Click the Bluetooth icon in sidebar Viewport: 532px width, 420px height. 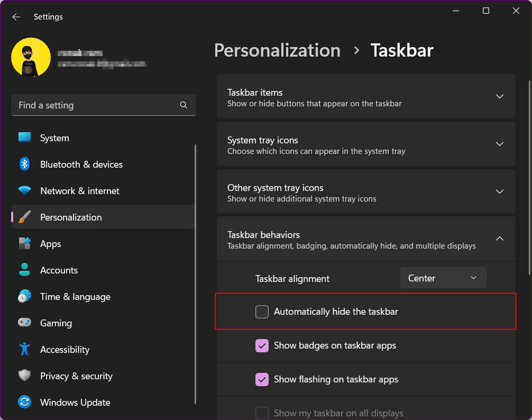pyautogui.click(x=24, y=164)
